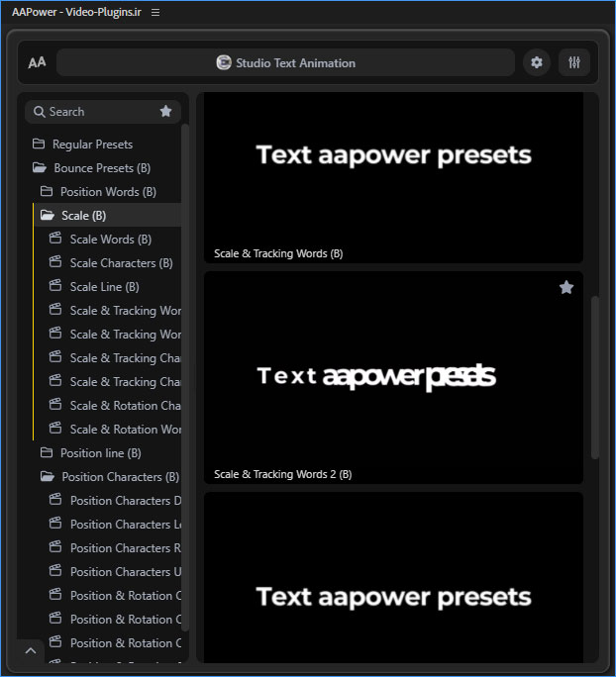This screenshot has width=616, height=677.
Task: Select the Position Characters D preset
Action: pyautogui.click(x=115, y=501)
